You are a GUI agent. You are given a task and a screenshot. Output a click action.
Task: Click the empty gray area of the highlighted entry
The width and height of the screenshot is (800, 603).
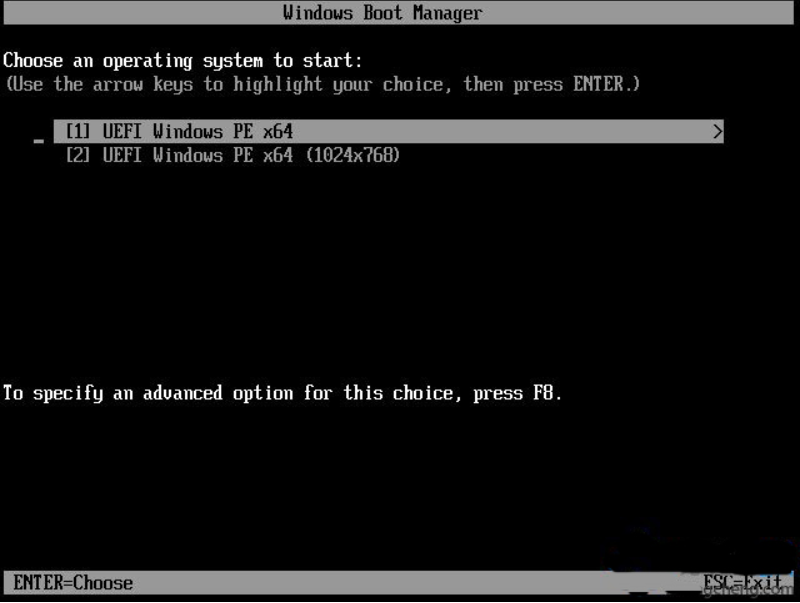(500, 132)
